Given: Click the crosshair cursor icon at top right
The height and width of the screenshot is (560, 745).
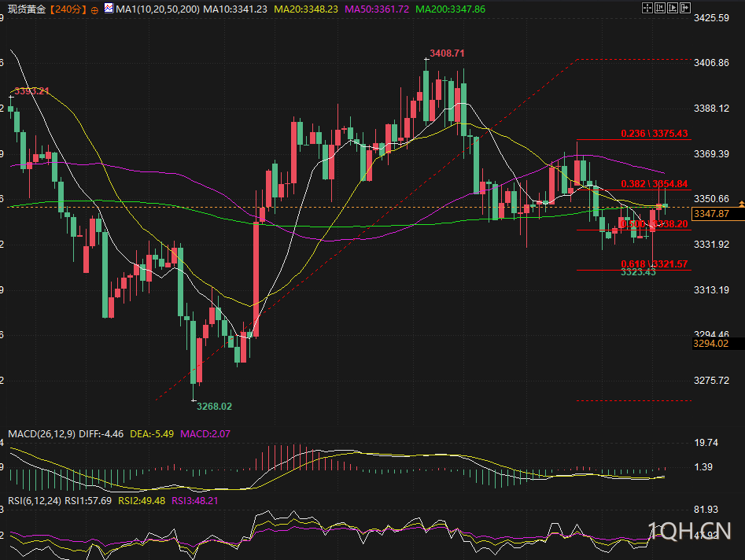Looking at the screenshot, I should tap(647, 8).
